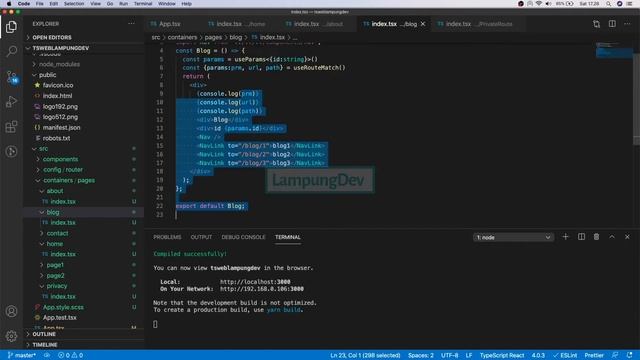Open the Explorer view in activity bar
640x360 pixels.
coord(11,27)
